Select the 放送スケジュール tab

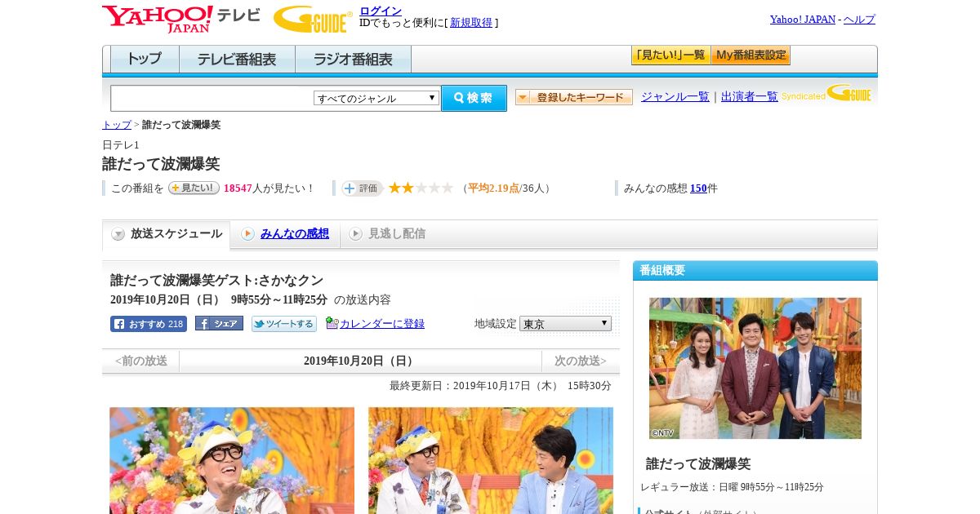click(166, 234)
